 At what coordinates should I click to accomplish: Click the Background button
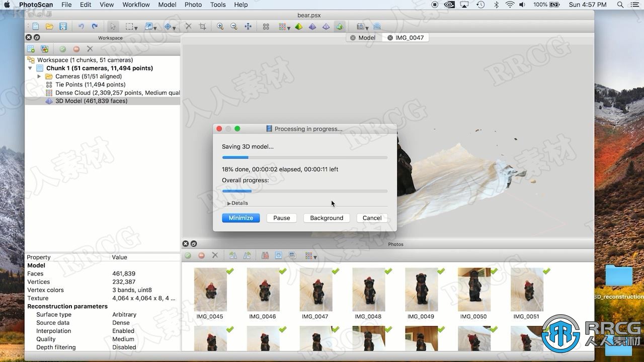327,218
